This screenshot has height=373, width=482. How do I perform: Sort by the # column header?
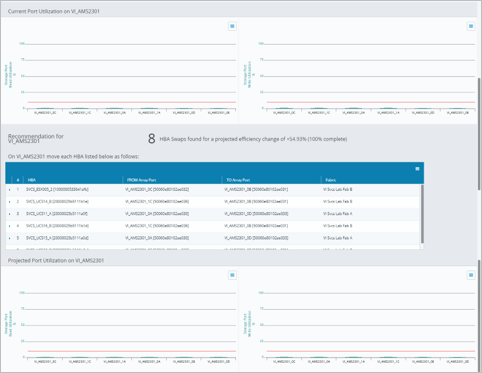point(18,180)
